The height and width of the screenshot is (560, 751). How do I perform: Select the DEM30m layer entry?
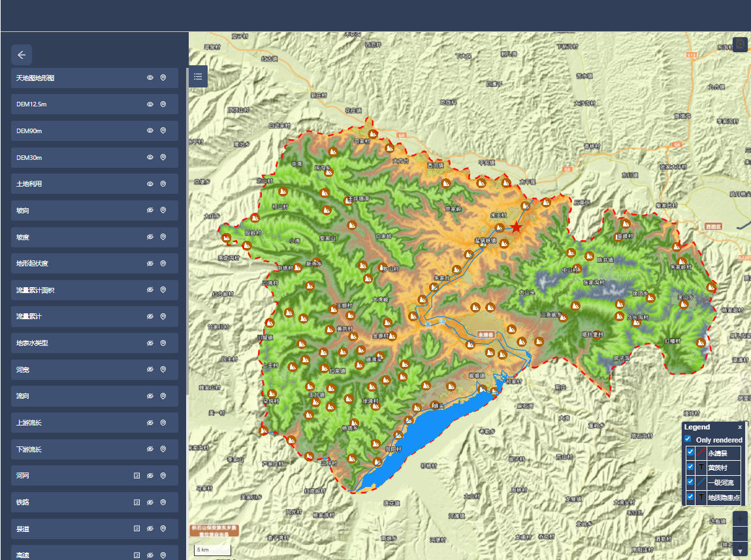pyautogui.click(x=72, y=157)
